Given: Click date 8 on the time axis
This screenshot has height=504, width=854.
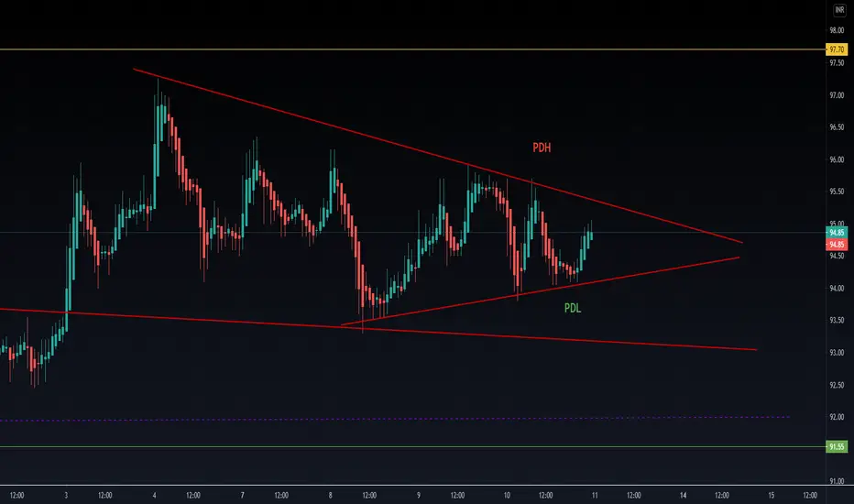Looking at the screenshot, I should 330,495.
